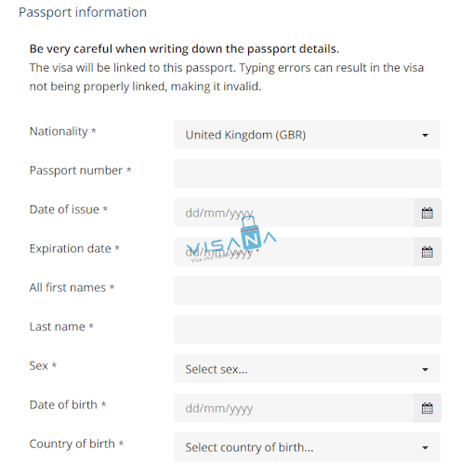Viewport: 461px width, 476px height.
Task: Click into the Expiration date field
Action: [x=294, y=252]
